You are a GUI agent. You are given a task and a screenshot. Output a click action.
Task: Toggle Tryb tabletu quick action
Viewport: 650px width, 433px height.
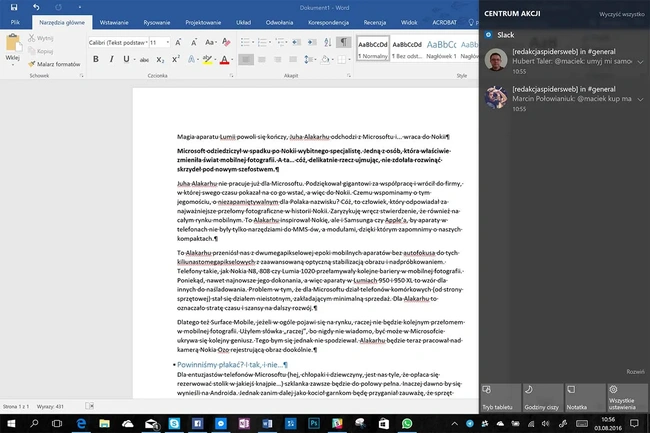[500, 397]
